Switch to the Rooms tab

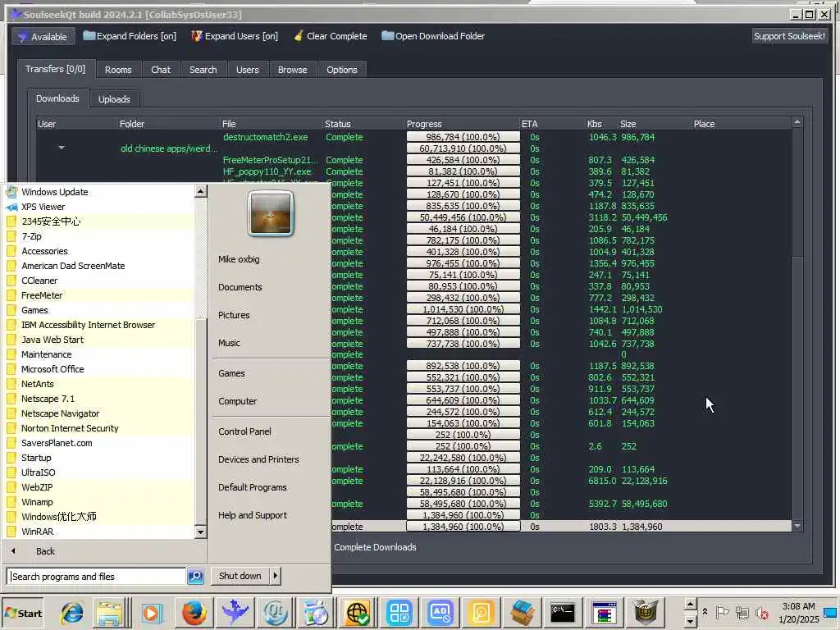pyautogui.click(x=118, y=70)
